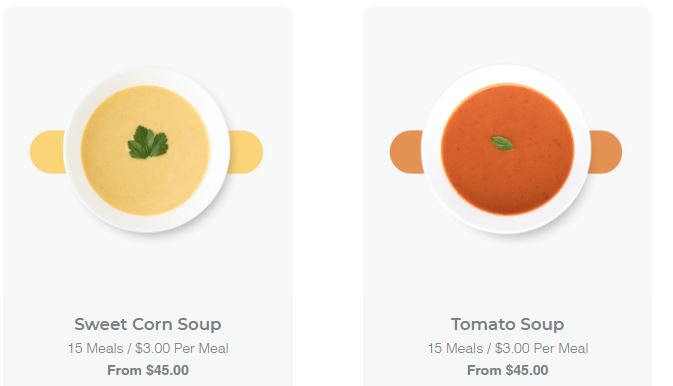673x386 pixels.
Task: Click the parsley garnish on corn soup
Action: (x=148, y=143)
